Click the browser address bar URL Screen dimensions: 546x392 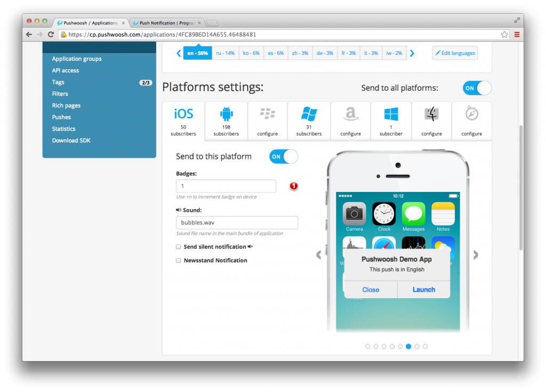tap(162, 35)
